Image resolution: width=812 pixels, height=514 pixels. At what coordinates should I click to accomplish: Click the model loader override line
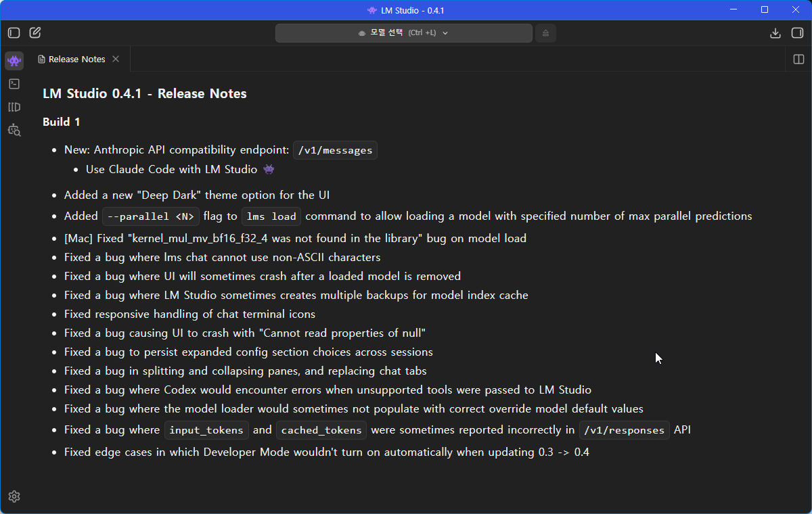point(354,408)
